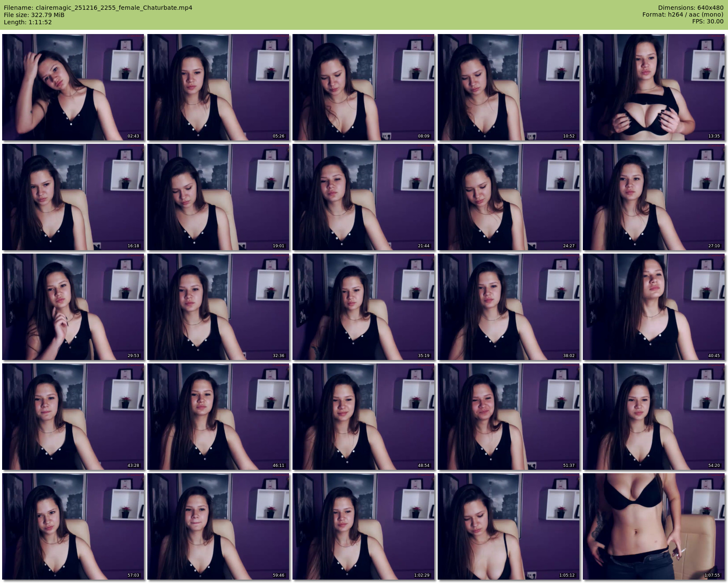Viewport: 728px width, 583px height.
Task: Click the frame timestamped 59:46
Action: click(218, 526)
